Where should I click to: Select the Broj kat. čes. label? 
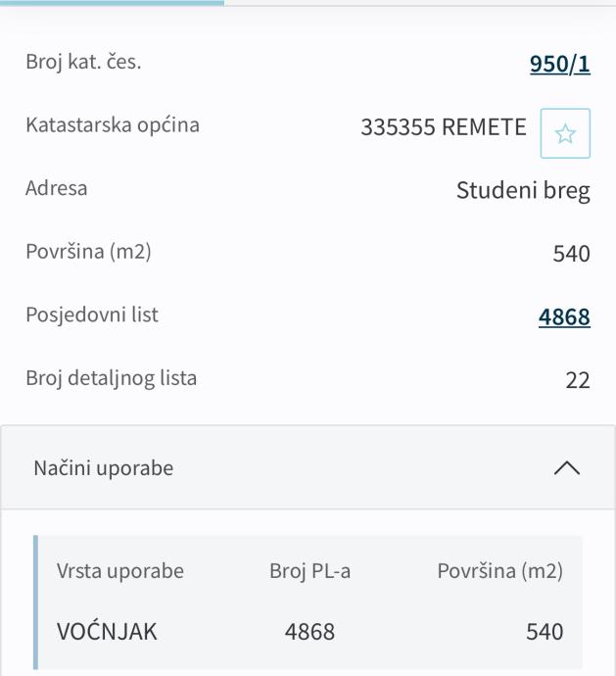pos(83,63)
